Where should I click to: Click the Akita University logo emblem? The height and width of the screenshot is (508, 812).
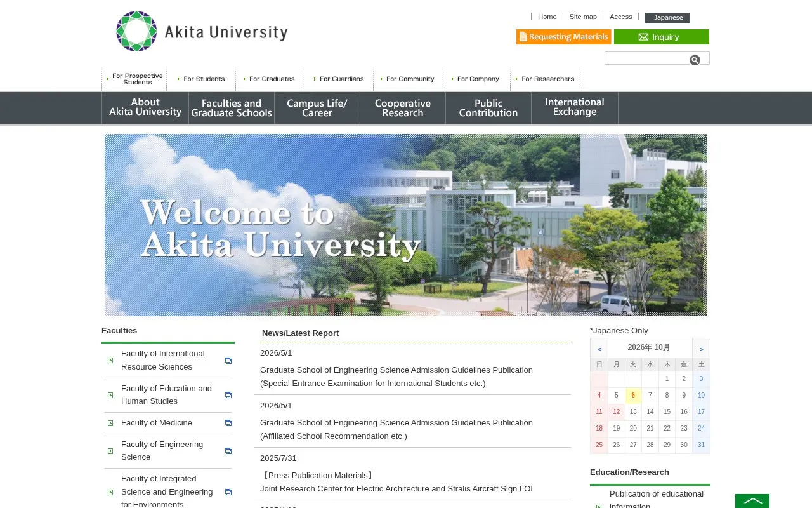(136, 31)
